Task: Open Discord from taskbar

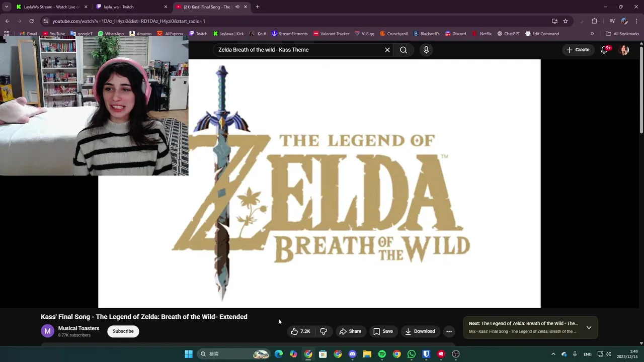Action: tap(352, 354)
